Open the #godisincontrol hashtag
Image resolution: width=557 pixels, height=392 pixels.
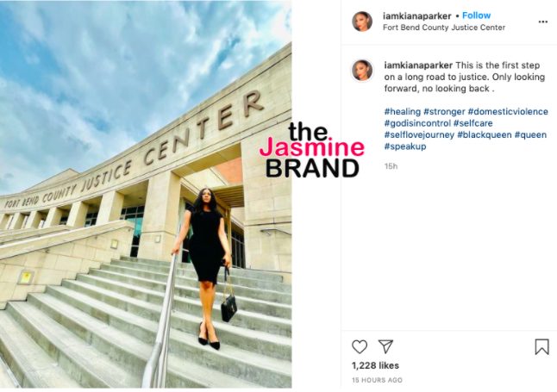click(417, 123)
